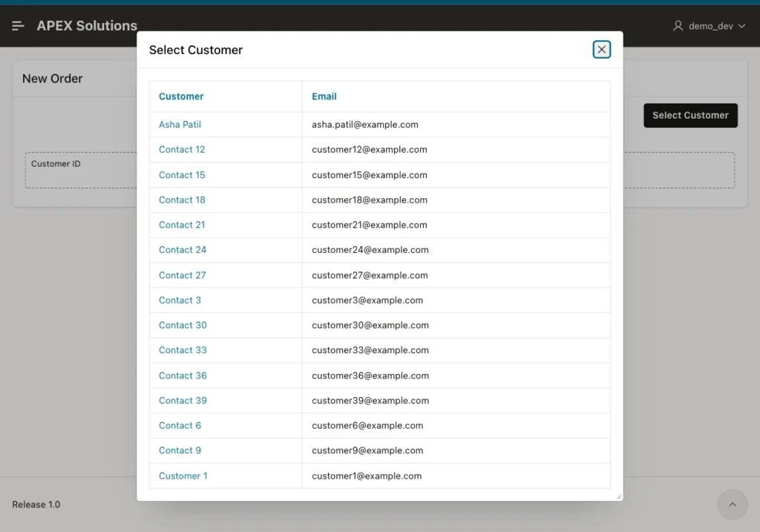
Task: Choose the Contact 9 link
Action: click(180, 450)
